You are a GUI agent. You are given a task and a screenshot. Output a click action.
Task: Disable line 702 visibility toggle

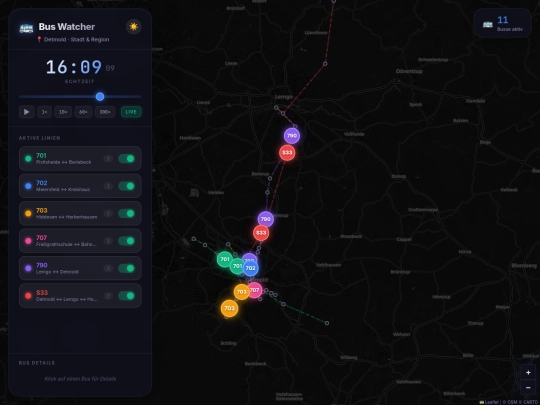tap(126, 186)
